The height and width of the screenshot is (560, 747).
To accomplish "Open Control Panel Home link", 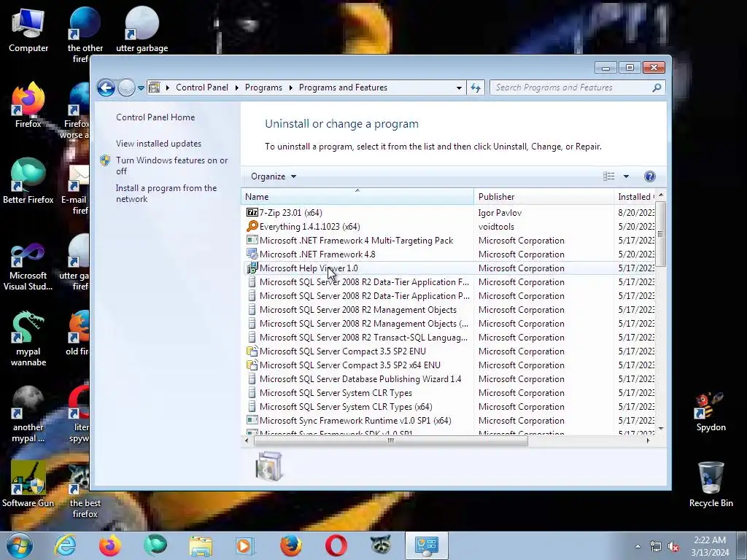I will pos(155,117).
